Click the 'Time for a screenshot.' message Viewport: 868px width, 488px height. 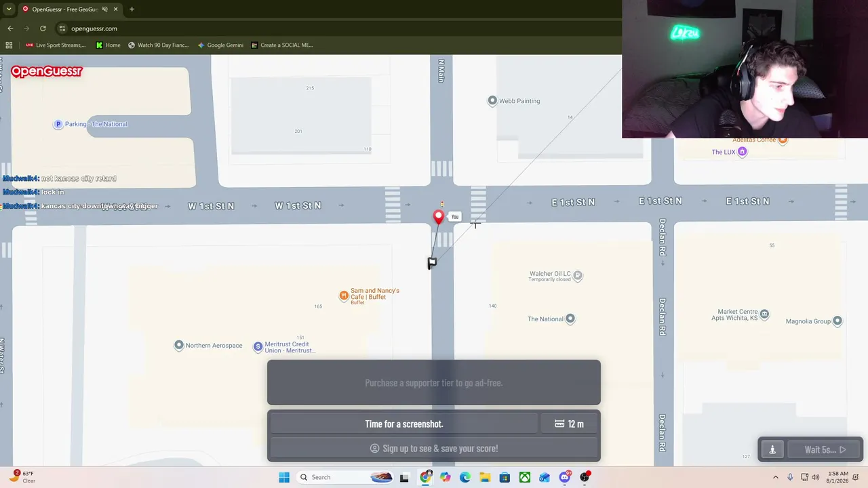tap(404, 424)
